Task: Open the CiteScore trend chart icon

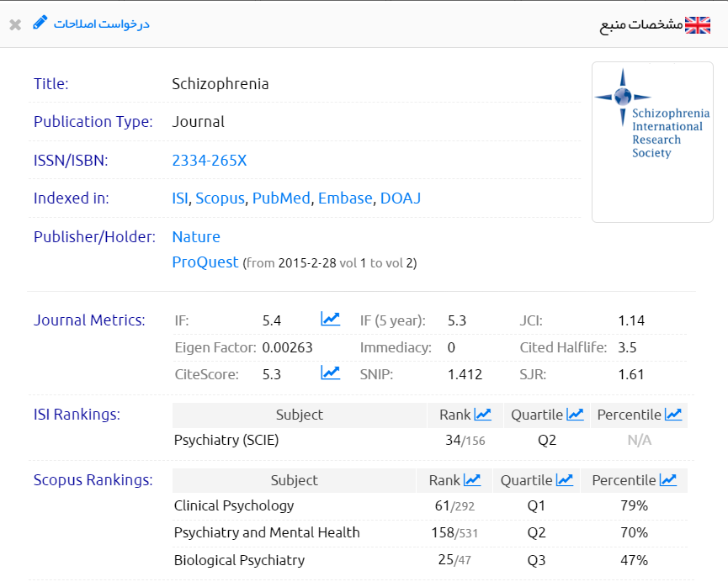Action: tap(330, 373)
